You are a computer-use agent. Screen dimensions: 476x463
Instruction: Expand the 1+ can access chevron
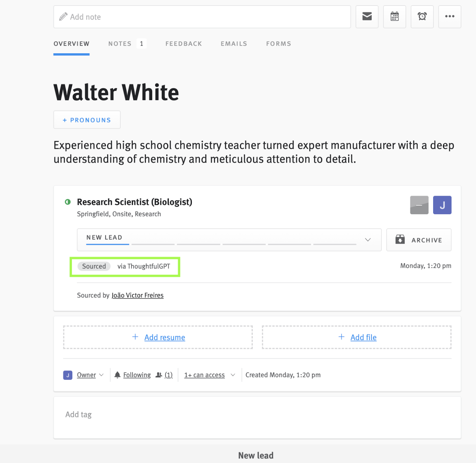point(233,375)
